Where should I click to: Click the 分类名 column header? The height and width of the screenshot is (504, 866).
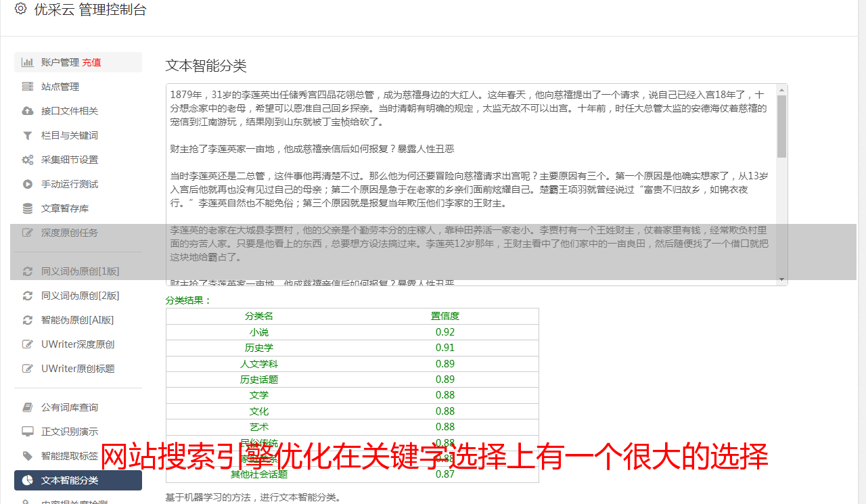point(259,316)
